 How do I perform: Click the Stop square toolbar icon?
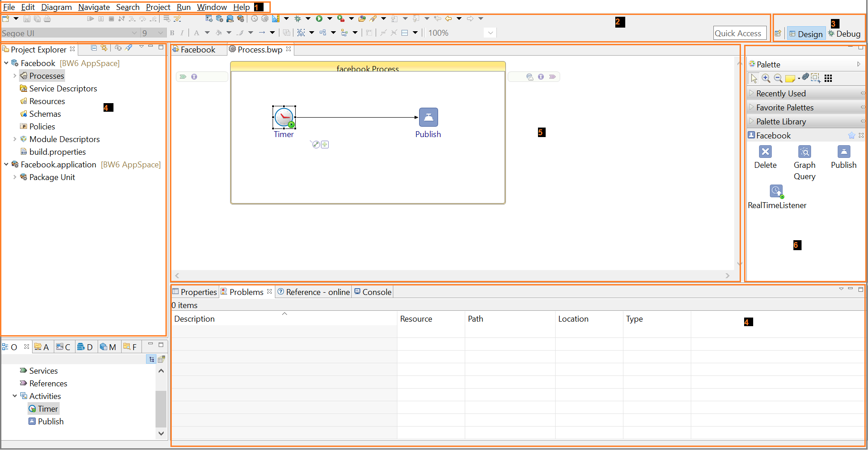(x=111, y=19)
